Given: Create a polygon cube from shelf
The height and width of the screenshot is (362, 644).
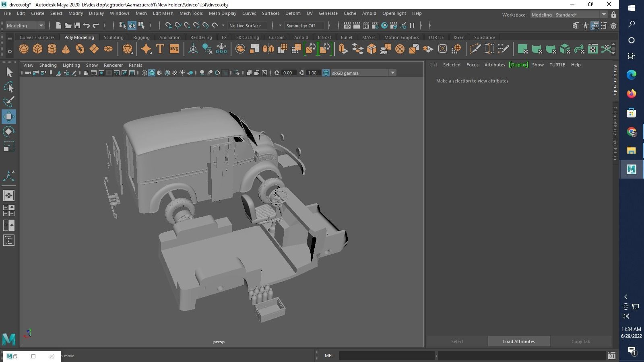Looking at the screenshot, I should tap(38, 49).
